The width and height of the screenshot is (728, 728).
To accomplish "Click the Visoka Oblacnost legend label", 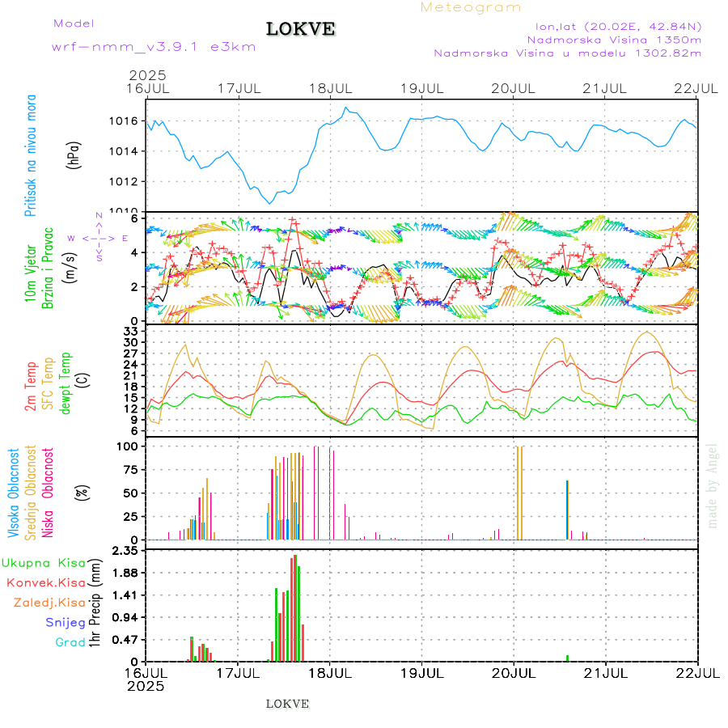I will tap(14, 492).
